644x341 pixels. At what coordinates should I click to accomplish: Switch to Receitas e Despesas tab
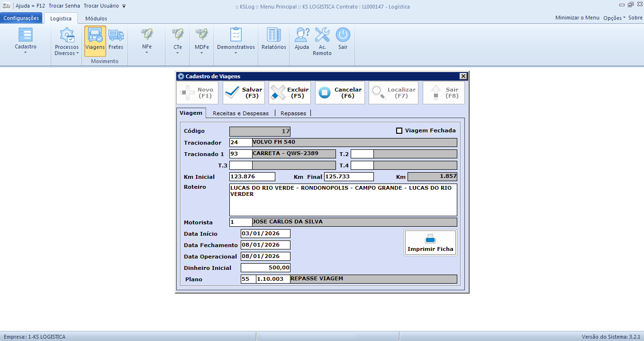click(241, 113)
